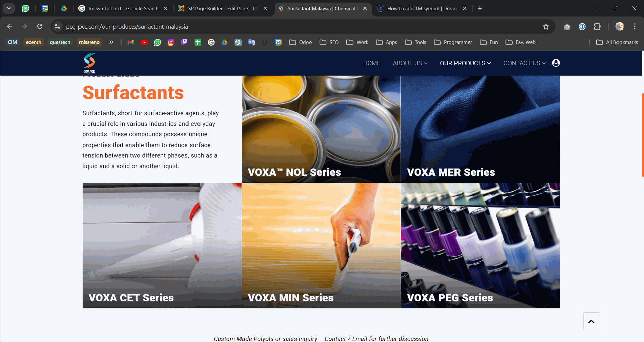This screenshot has width=644, height=342.
Task: Click the orange page scrollbar thumb
Action: [643, 135]
